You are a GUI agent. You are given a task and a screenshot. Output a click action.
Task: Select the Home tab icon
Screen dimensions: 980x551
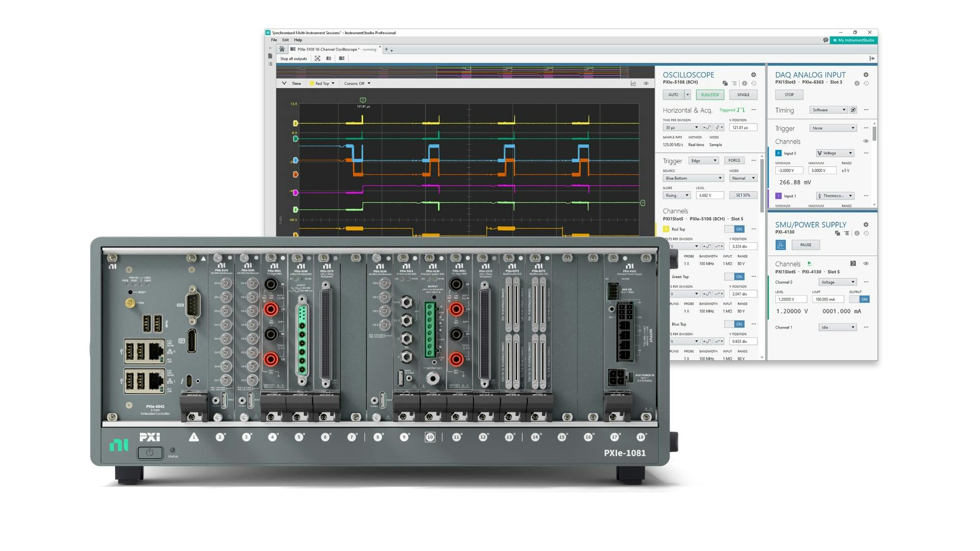[x=282, y=49]
